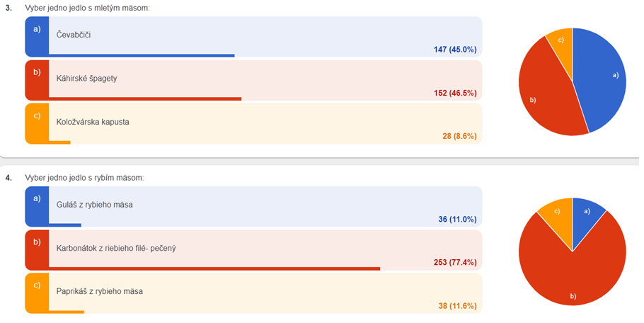Click blue a) badge for Guláš
Image resolution: width=644 pixels, height=323 pixels.
click(37, 206)
